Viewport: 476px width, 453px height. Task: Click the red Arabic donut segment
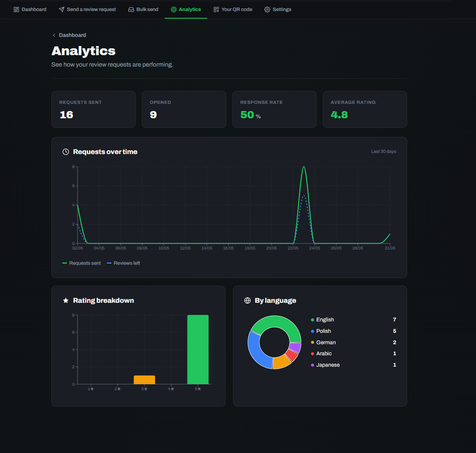click(x=292, y=355)
